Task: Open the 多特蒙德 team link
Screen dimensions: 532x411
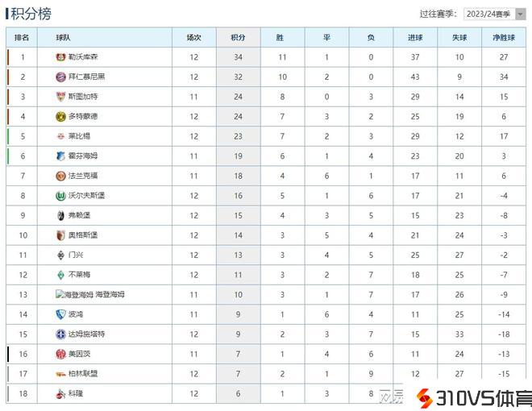Action: (x=83, y=116)
